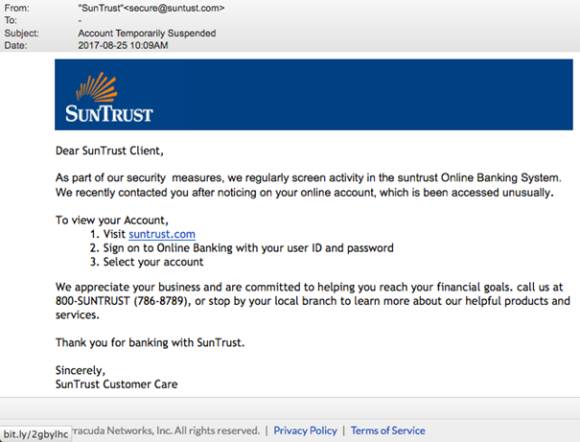Click the empty blue area of the banner
This screenshot has height=442, width=580.
point(362,94)
